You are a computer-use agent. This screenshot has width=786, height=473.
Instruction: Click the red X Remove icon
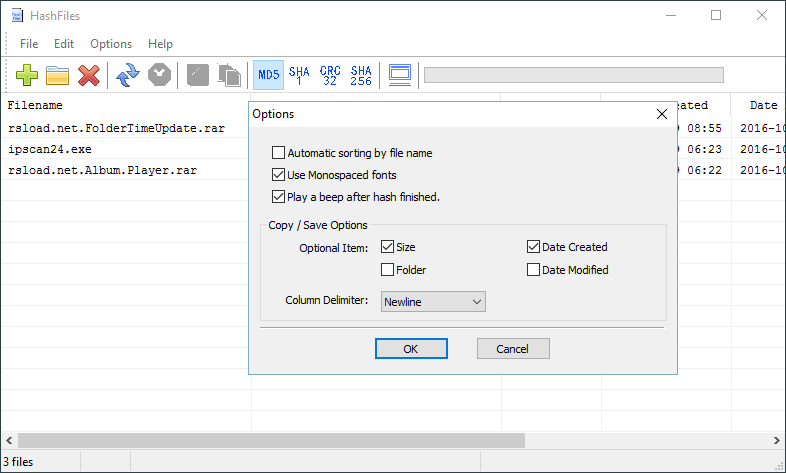[x=89, y=75]
